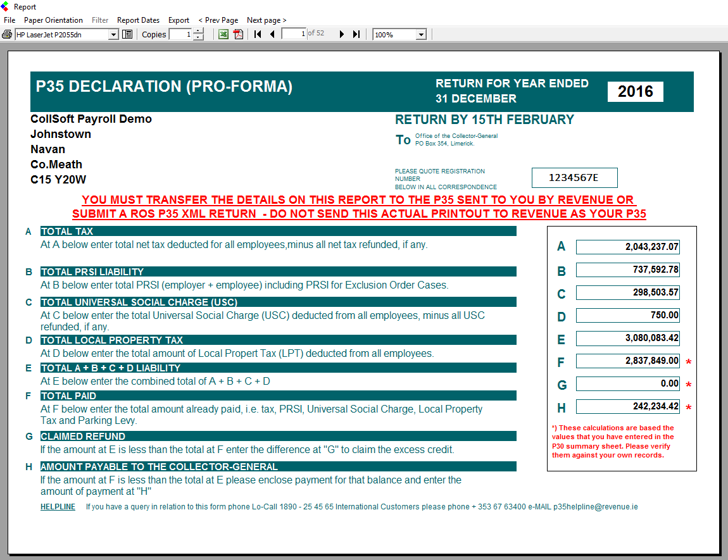Jump to the first page of report
Viewport: 728px width, 560px height.
258,34
